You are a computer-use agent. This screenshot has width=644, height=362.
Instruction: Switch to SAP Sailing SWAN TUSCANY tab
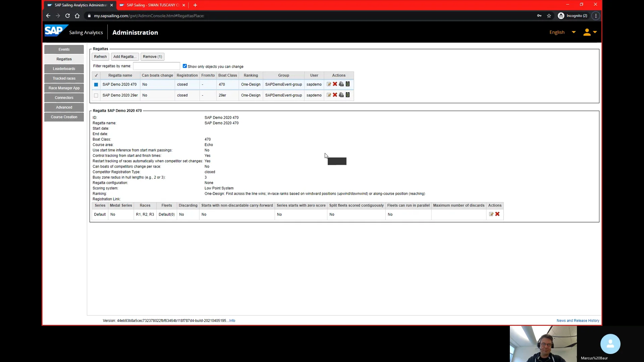tap(151, 5)
